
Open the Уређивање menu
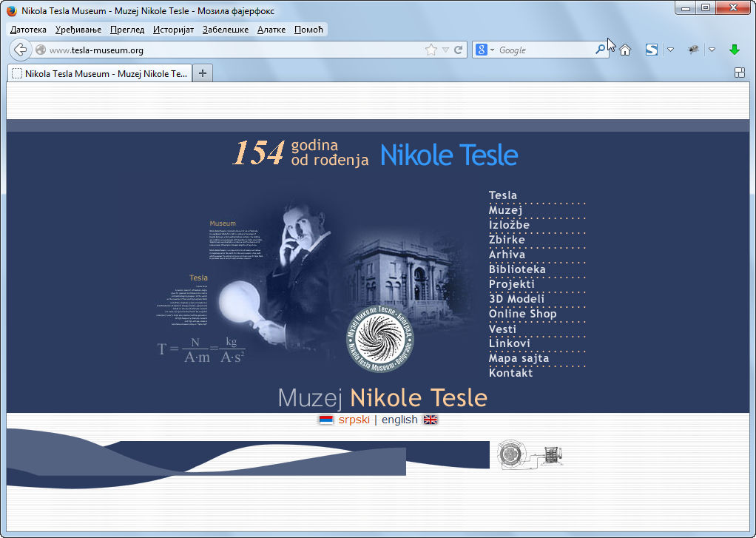click(78, 30)
